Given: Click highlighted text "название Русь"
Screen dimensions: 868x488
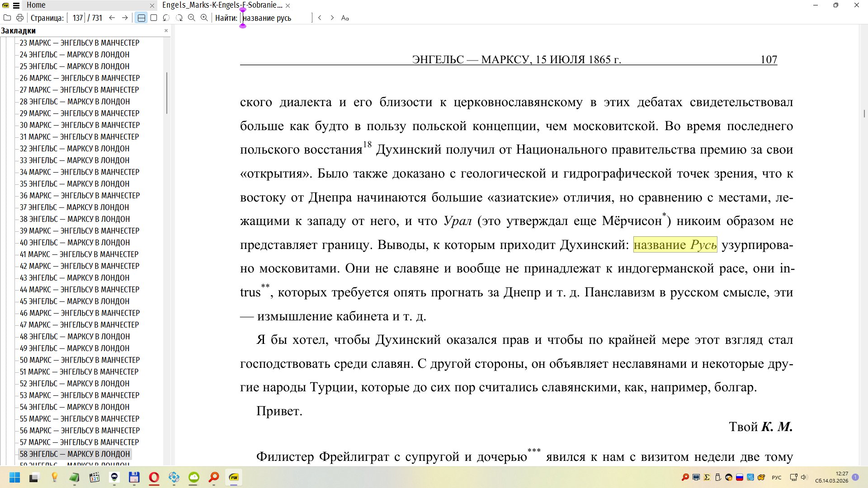Looking at the screenshot, I should 675,245.
